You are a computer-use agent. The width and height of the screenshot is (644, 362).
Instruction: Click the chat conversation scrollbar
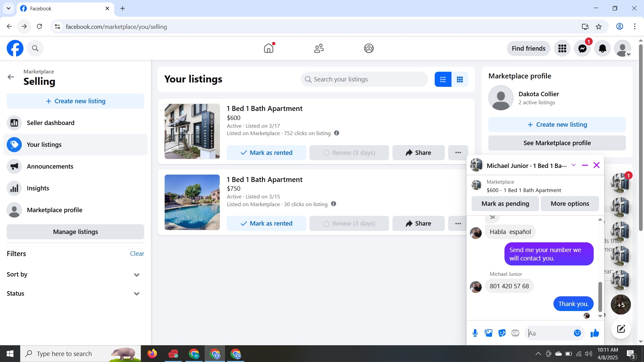point(600,297)
